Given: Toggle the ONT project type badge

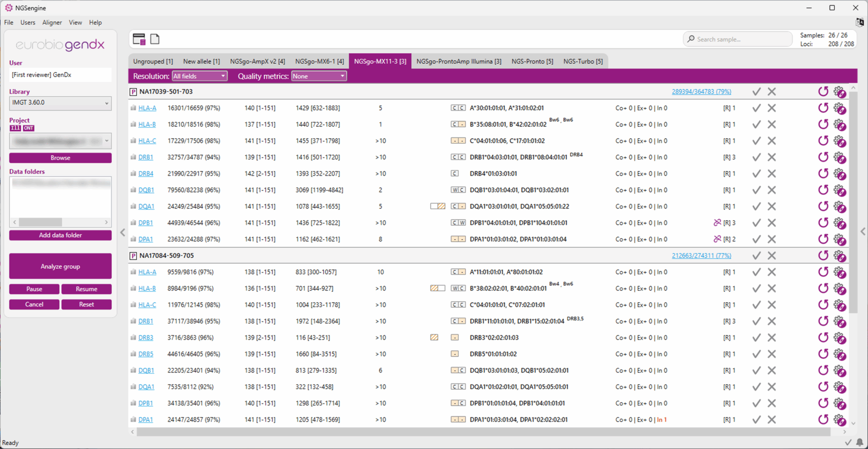Looking at the screenshot, I should pyautogui.click(x=29, y=128).
